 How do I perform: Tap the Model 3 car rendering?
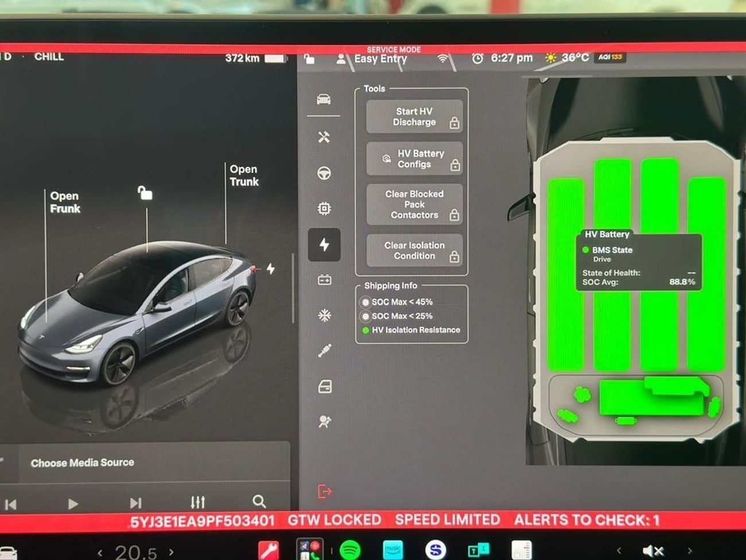point(138,312)
